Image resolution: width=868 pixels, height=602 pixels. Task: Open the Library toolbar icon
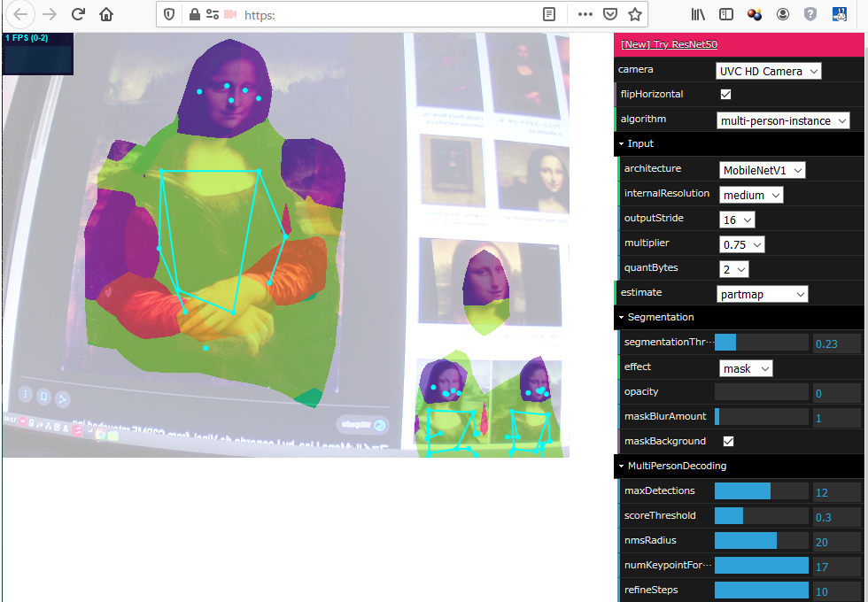coord(698,14)
